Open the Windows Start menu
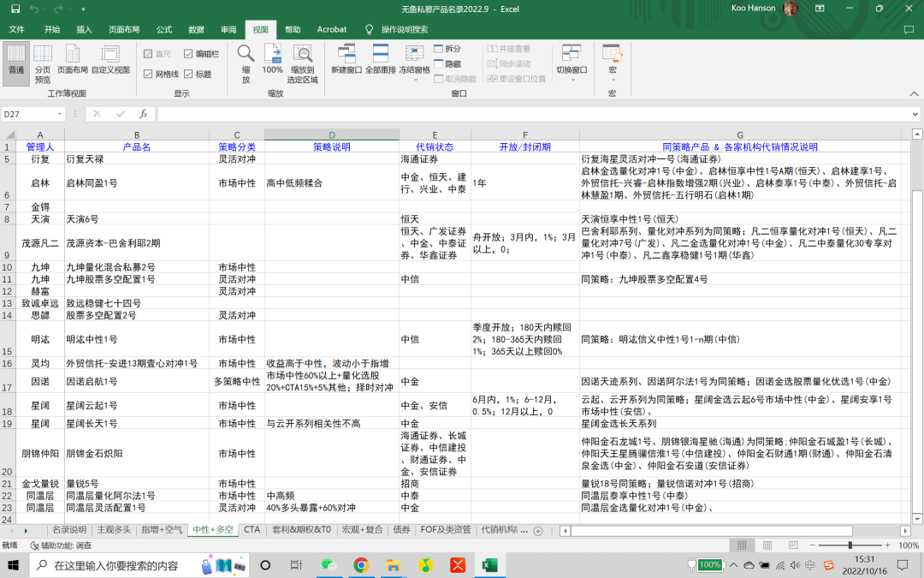The height and width of the screenshot is (578, 924). pos(13,565)
